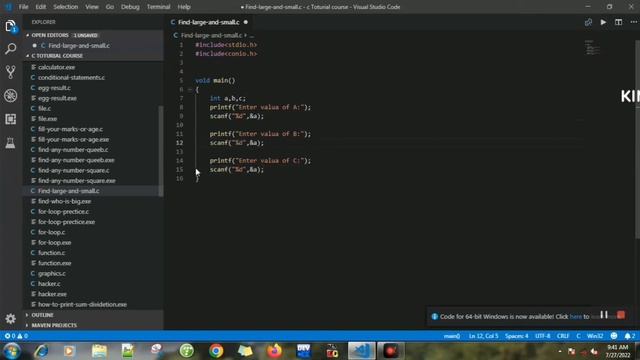Image resolution: width=640 pixels, height=360 pixels.
Task: Open the More Actions ellipsis in editor
Action: coord(633,22)
